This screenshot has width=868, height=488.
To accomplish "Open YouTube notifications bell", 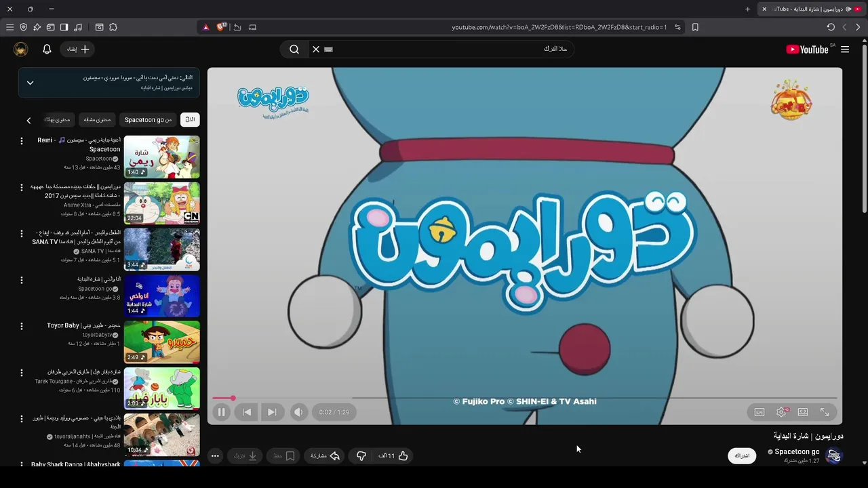I will pyautogui.click(x=47, y=49).
